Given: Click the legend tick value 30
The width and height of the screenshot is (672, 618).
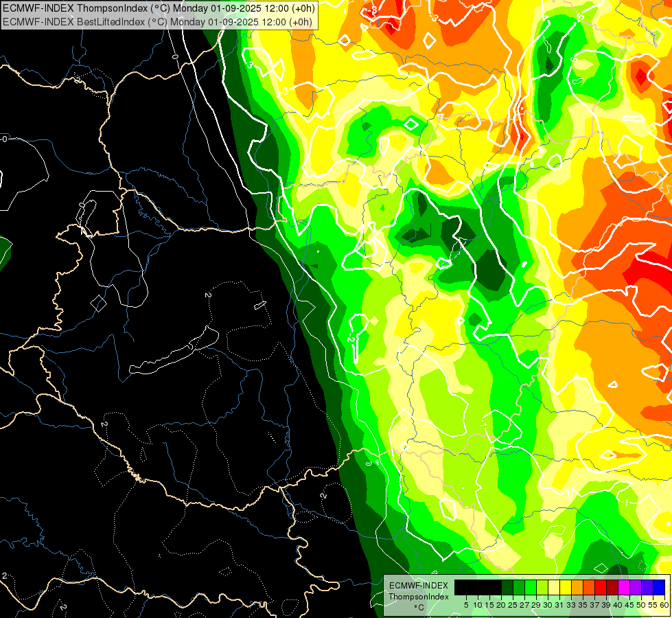Looking at the screenshot, I should click(x=548, y=605).
